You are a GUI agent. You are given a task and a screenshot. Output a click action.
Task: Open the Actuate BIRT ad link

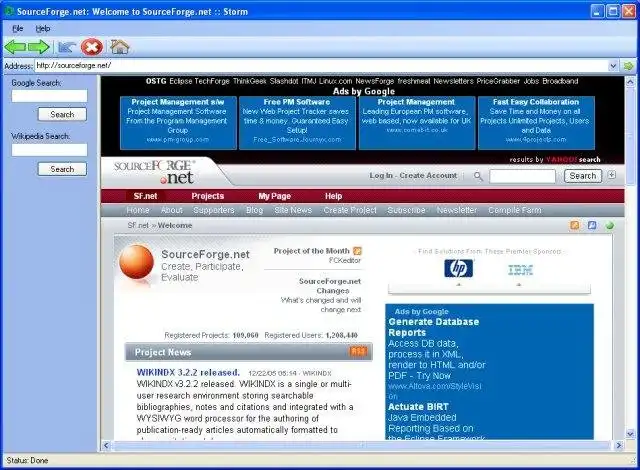pyautogui.click(x=418, y=406)
